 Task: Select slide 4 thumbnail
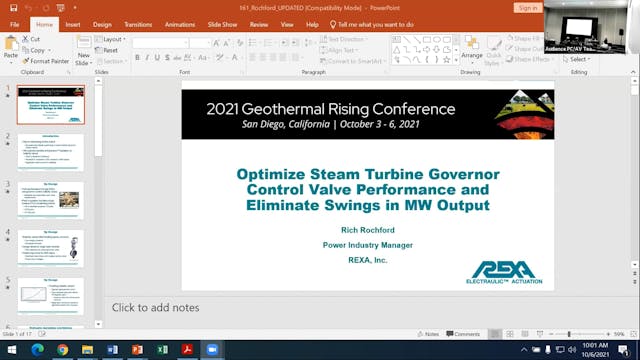click(x=51, y=249)
